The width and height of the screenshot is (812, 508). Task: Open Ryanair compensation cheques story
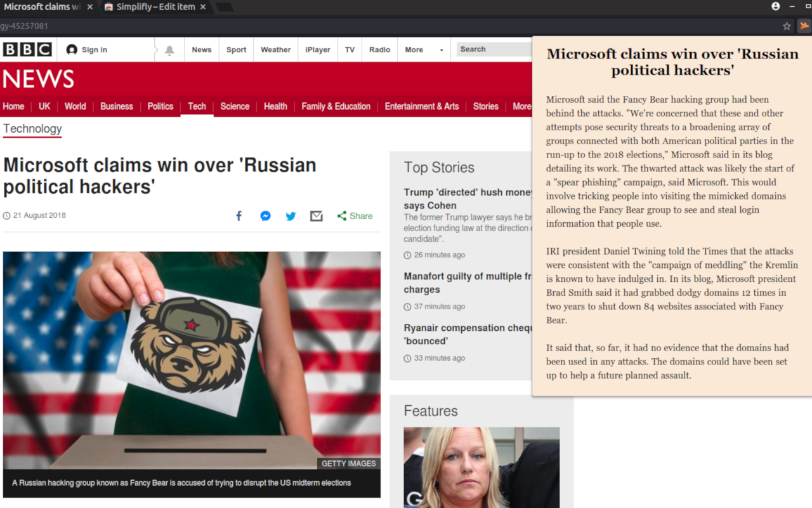coord(468,334)
